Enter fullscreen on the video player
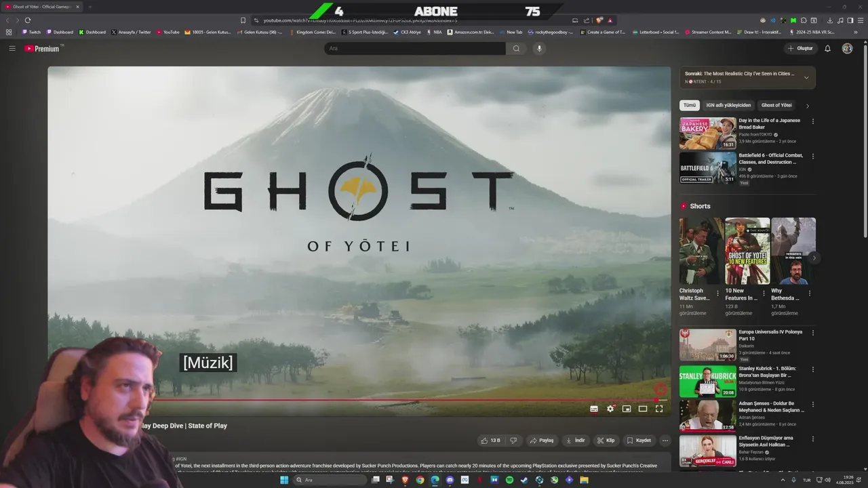868x488 pixels. (659, 409)
